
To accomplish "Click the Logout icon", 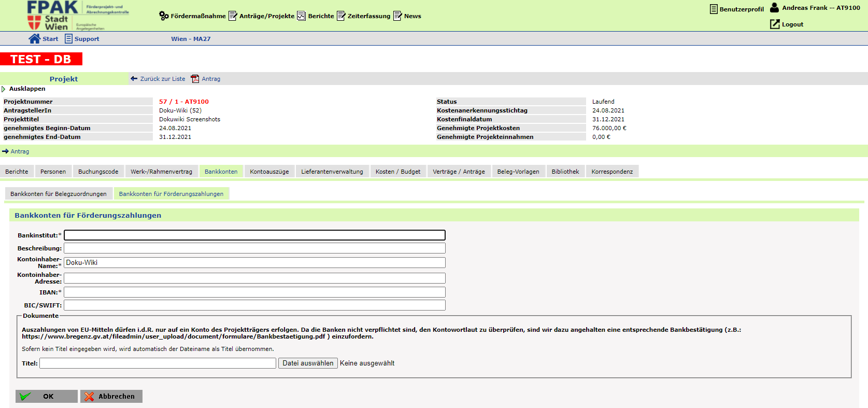I will (775, 24).
